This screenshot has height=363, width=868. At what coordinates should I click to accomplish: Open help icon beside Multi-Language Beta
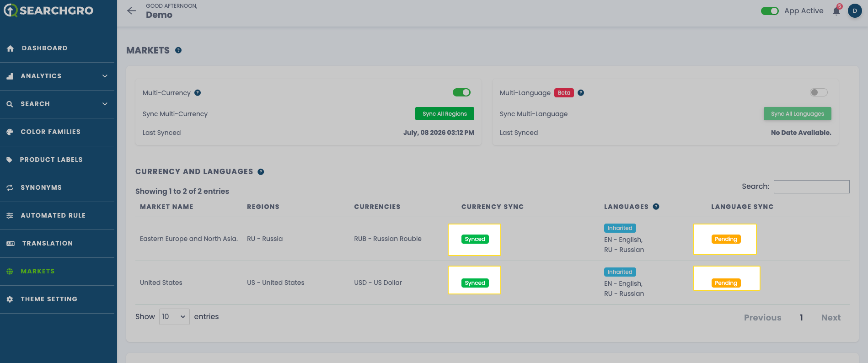point(581,93)
